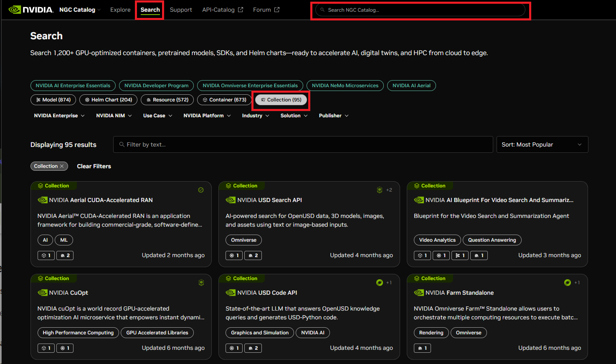The width and height of the screenshot is (616, 364).
Task: Click the High Performance Computing tag
Action: [x=78, y=333]
